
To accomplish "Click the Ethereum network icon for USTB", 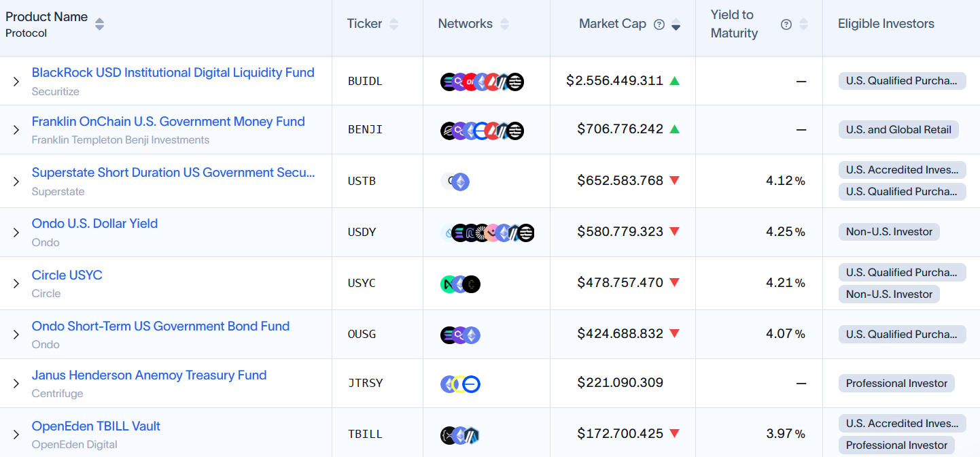I will (461, 182).
